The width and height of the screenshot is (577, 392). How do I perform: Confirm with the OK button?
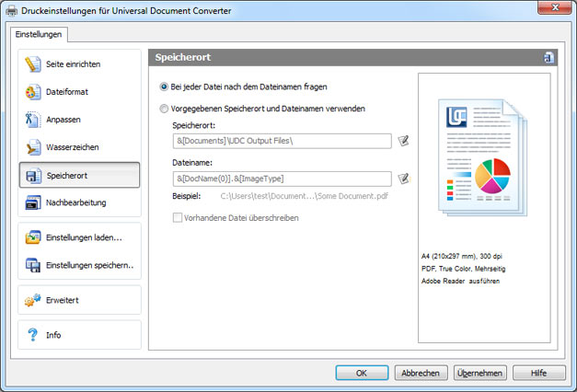(362, 373)
